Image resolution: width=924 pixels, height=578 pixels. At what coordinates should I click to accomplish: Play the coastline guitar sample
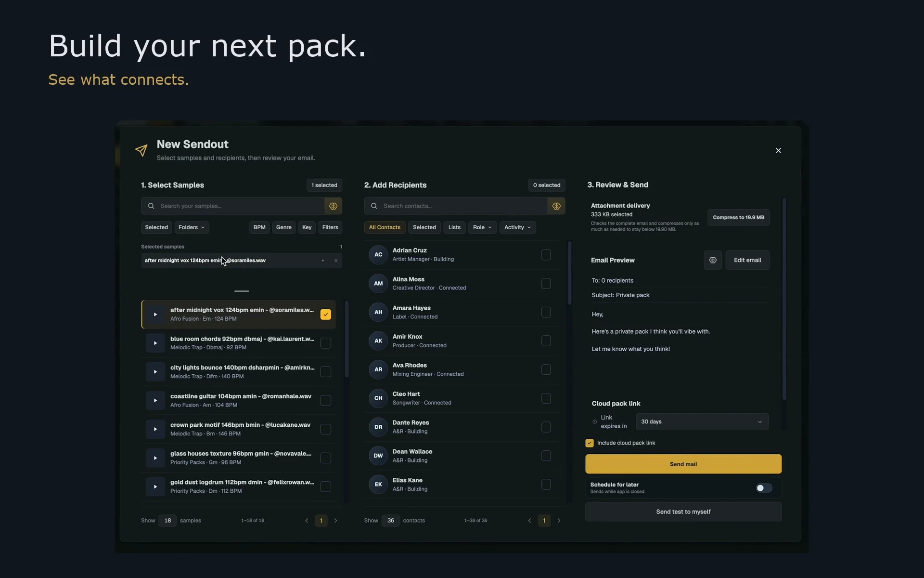click(155, 400)
